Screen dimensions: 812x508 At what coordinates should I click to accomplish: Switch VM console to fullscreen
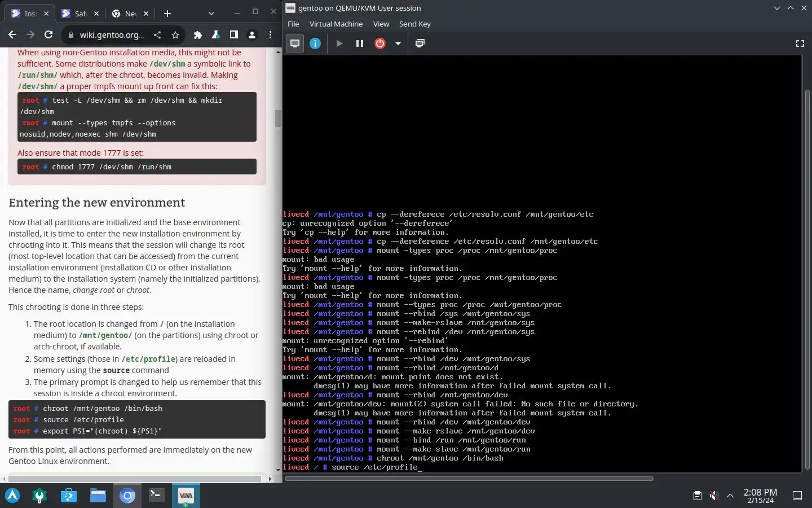[x=800, y=43]
